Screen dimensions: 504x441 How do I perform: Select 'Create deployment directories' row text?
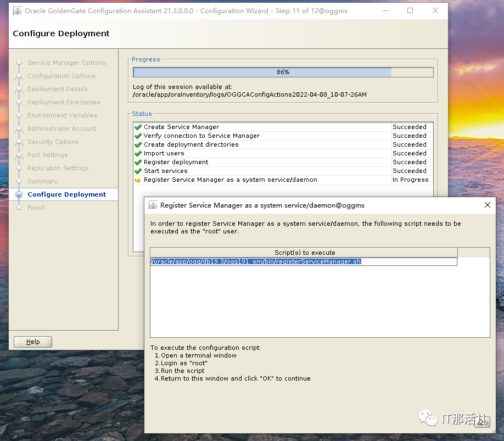coord(191,144)
